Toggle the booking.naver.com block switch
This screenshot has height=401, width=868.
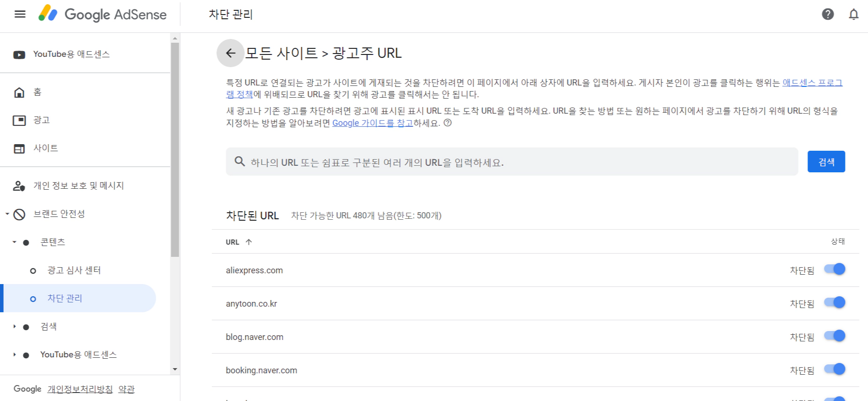point(835,369)
